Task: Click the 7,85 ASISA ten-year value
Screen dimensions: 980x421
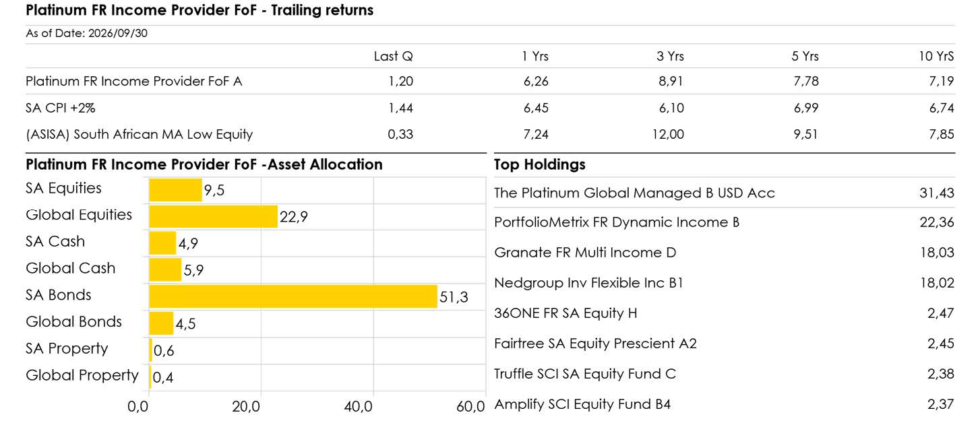Action: [942, 134]
